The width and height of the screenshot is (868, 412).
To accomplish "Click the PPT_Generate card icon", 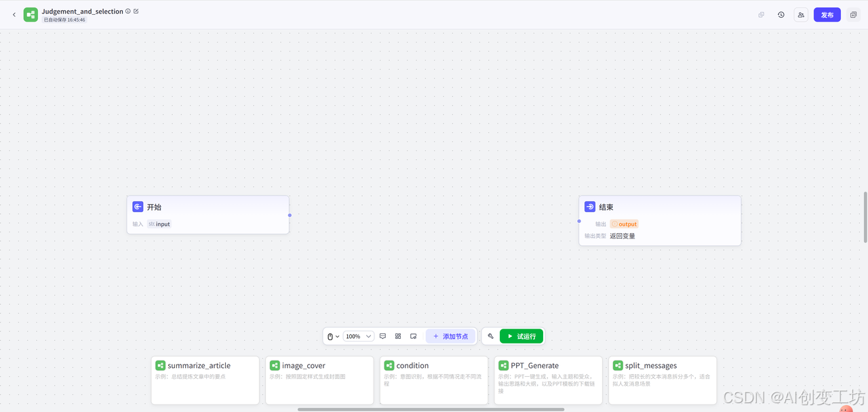I will coord(503,365).
